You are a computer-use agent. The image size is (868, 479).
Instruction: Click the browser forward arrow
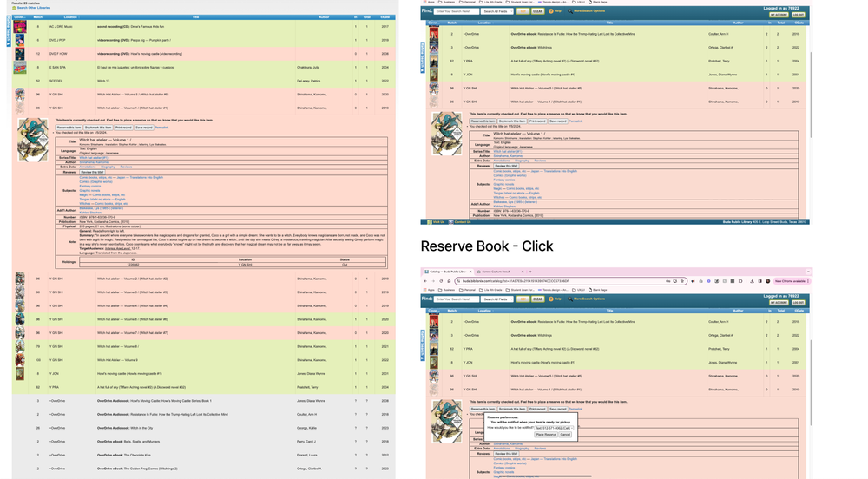tap(433, 281)
